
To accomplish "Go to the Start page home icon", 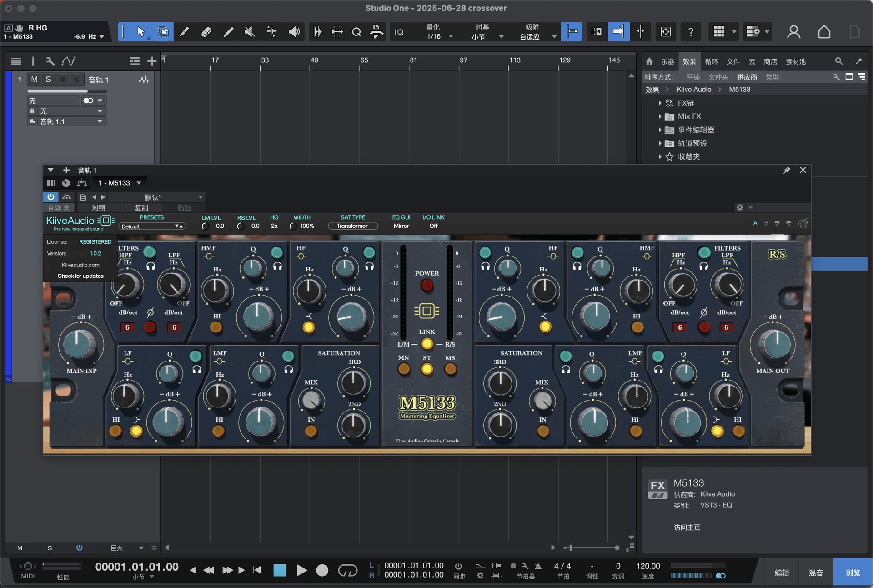I will [824, 32].
